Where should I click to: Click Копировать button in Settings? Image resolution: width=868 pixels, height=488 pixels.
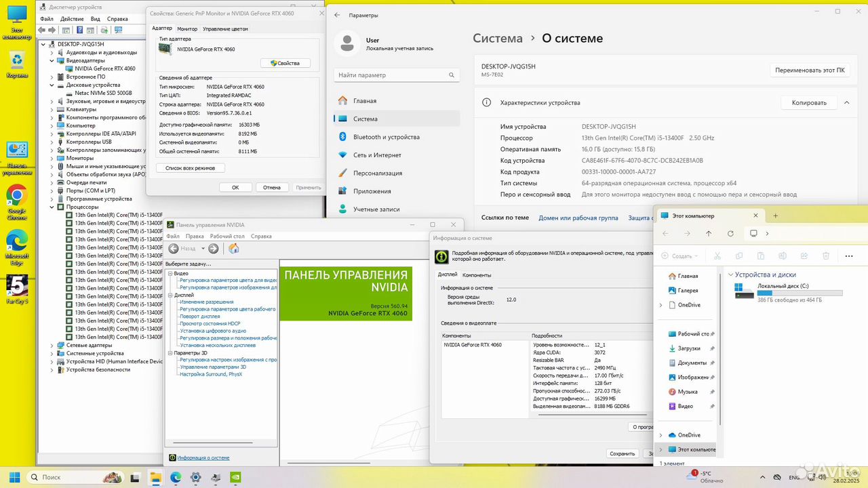coord(810,103)
